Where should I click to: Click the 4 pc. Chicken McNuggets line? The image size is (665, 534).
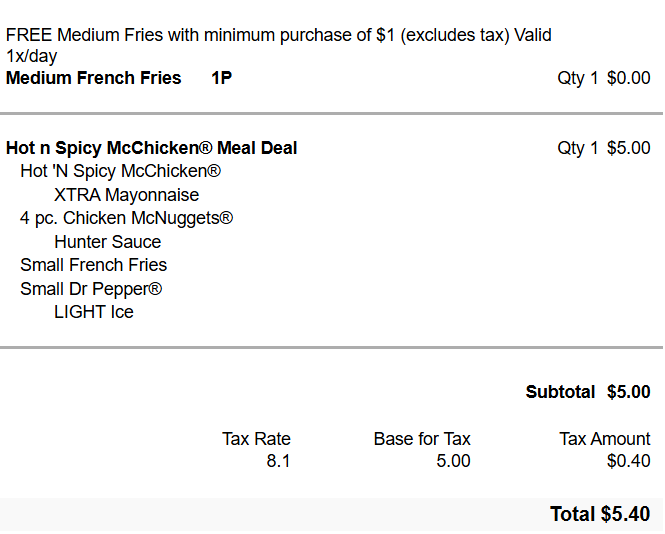coord(127,218)
